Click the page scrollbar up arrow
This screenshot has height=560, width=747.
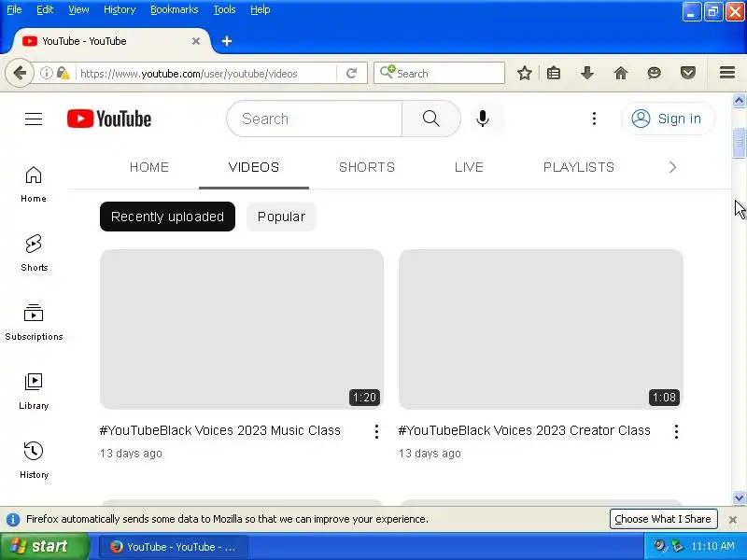(x=739, y=101)
